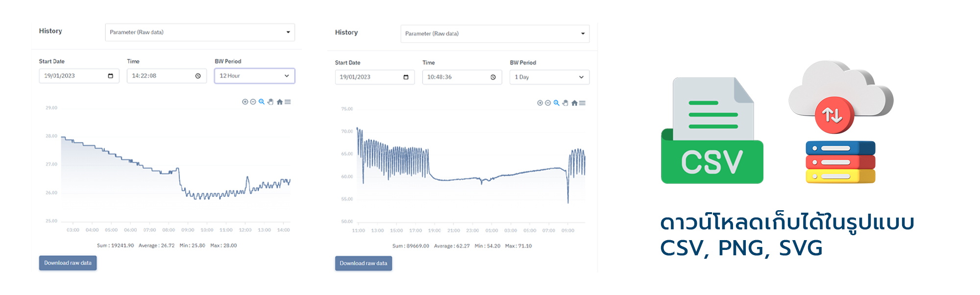Open hamburger export menu on left chart
980x295 pixels.
288,102
